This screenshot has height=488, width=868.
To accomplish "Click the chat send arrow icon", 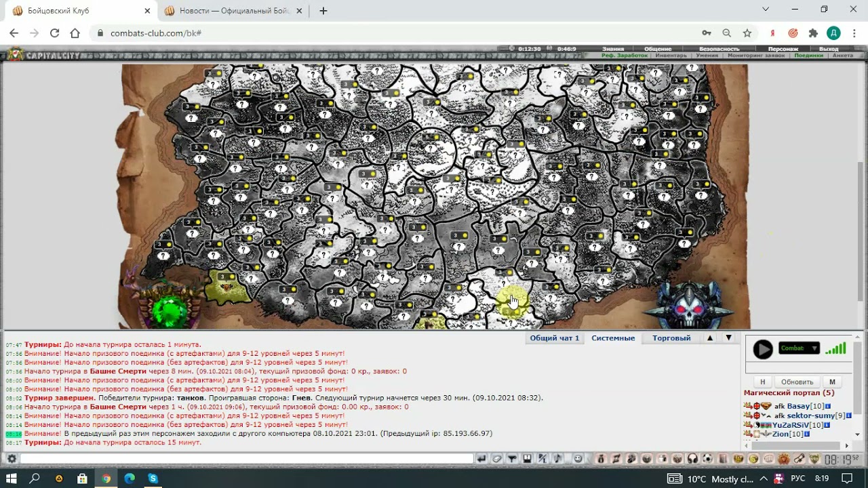I will point(481,459).
